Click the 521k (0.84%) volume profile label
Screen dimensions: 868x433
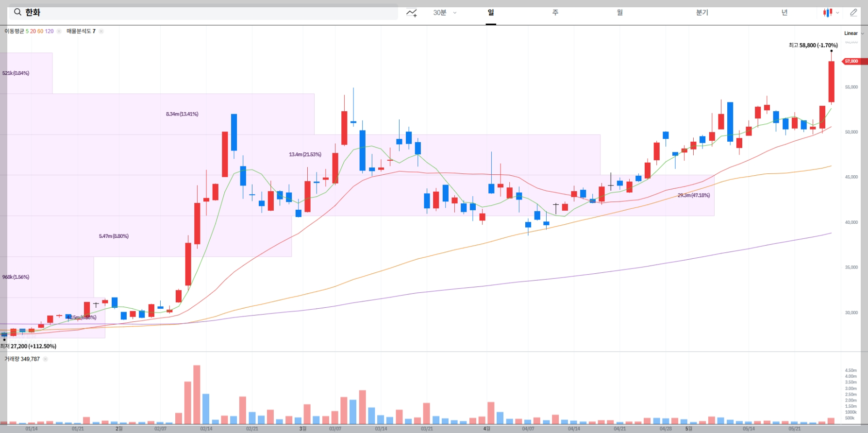tap(16, 73)
